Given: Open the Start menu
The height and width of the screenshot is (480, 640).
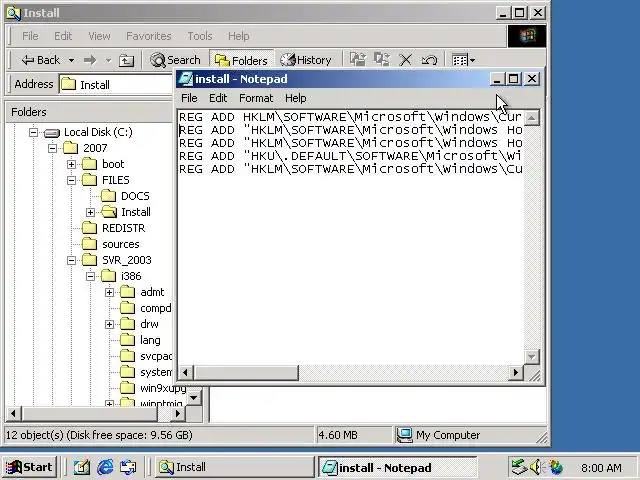Looking at the screenshot, I should [29, 467].
